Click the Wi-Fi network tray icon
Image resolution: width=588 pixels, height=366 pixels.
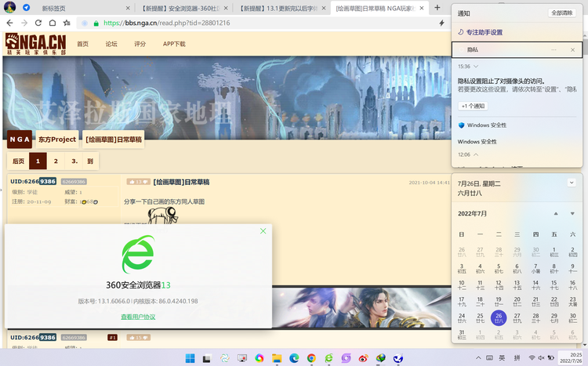pos(532,357)
